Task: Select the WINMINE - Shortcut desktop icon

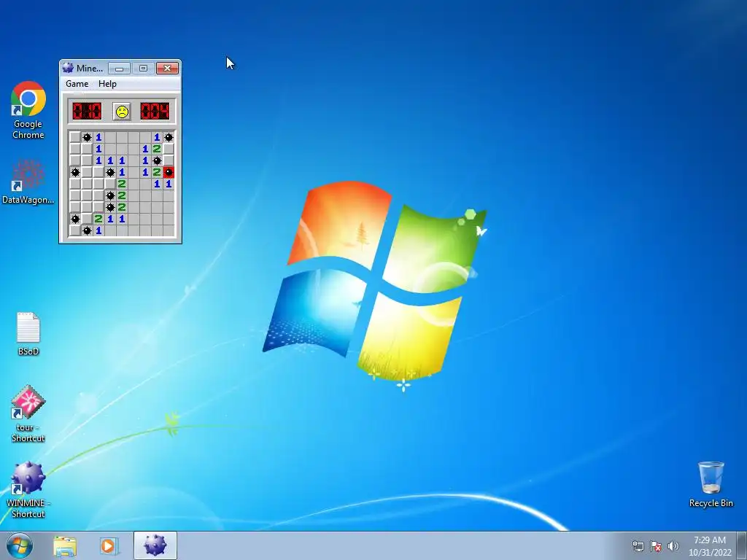Action: (x=28, y=489)
